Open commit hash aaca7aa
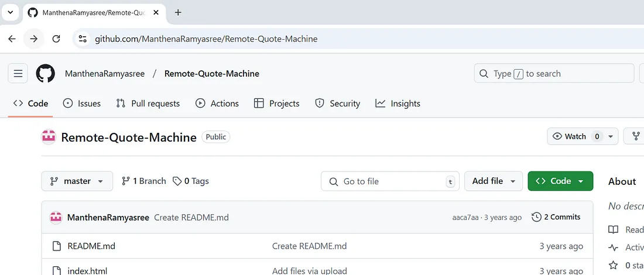644x275 pixels. [465, 218]
